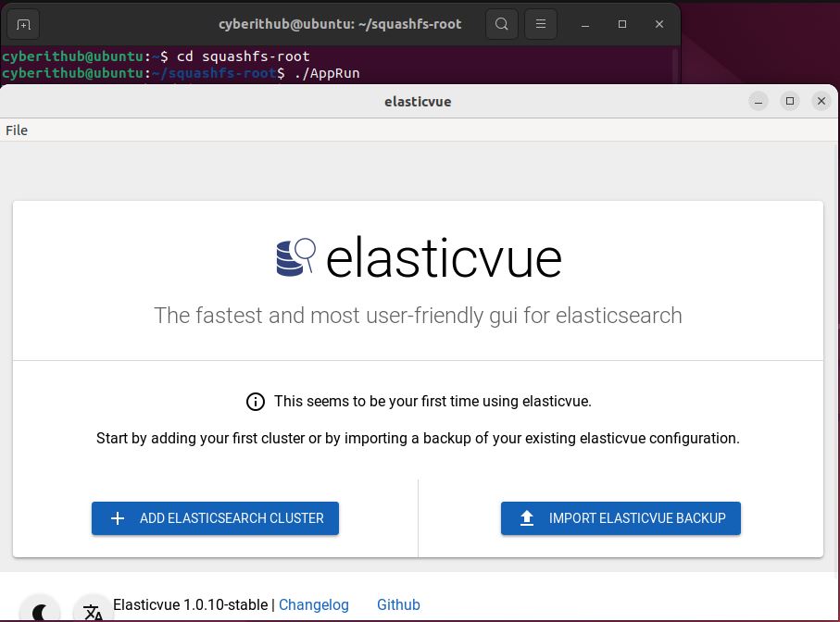The image size is (840, 622).
Task: Click the upload arrow icon in Import button
Action: coord(527,518)
